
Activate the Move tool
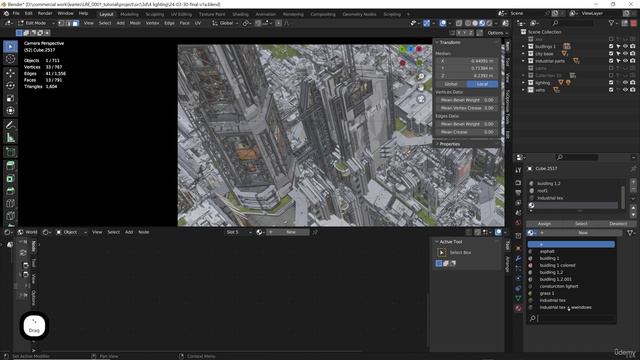[x=10, y=73]
